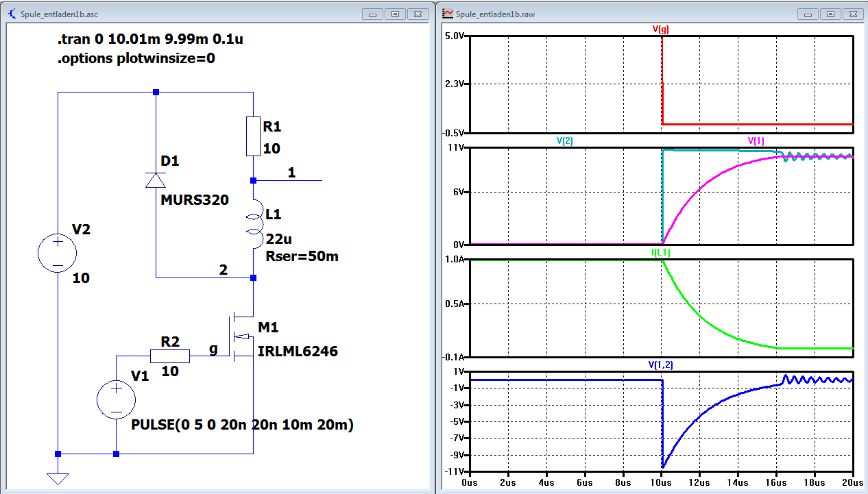Click the D1 reference designator label
This screenshot has height=494, width=868.
pos(169,161)
